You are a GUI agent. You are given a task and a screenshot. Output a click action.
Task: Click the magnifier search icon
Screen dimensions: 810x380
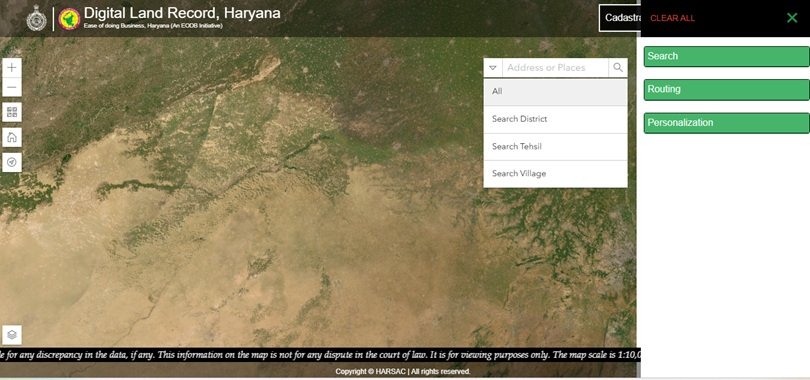[x=618, y=68]
